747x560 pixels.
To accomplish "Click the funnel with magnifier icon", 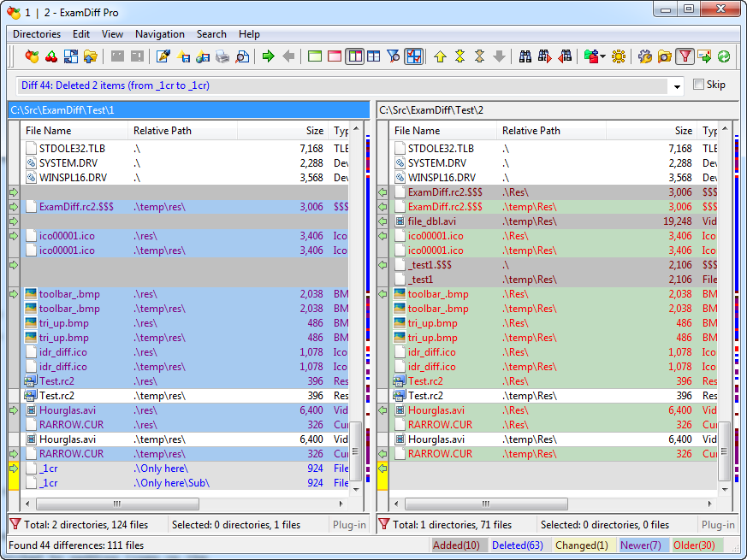I will (394, 56).
